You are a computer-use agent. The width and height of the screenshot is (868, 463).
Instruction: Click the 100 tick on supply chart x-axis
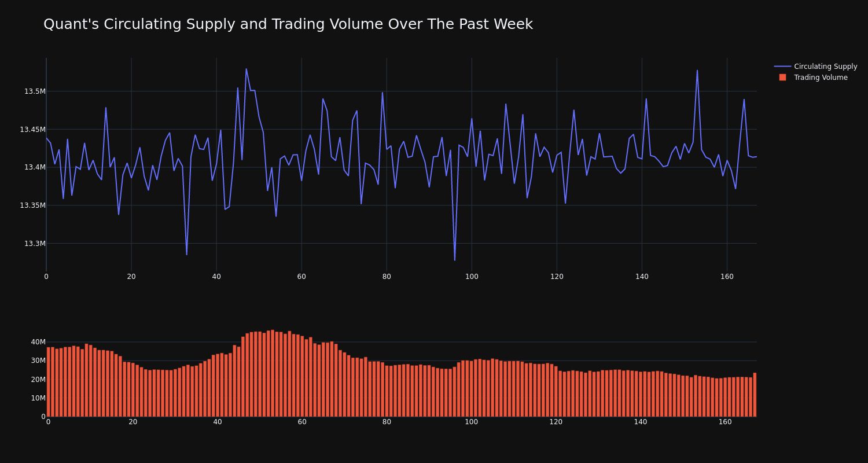tap(472, 277)
